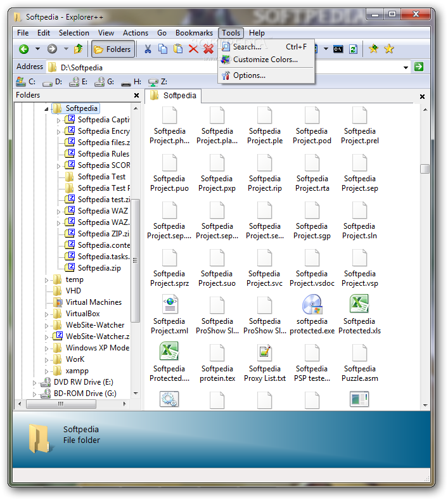Switch to the D: drive button
The height and width of the screenshot is (500, 448).
53,82
